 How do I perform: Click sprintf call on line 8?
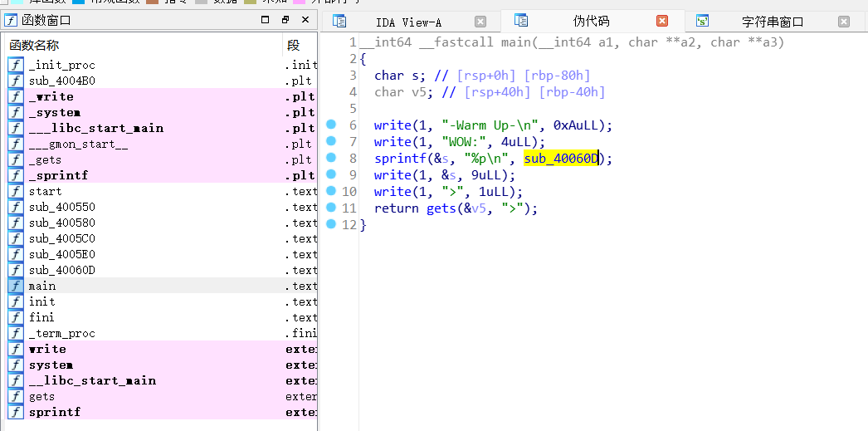click(400, 159)
